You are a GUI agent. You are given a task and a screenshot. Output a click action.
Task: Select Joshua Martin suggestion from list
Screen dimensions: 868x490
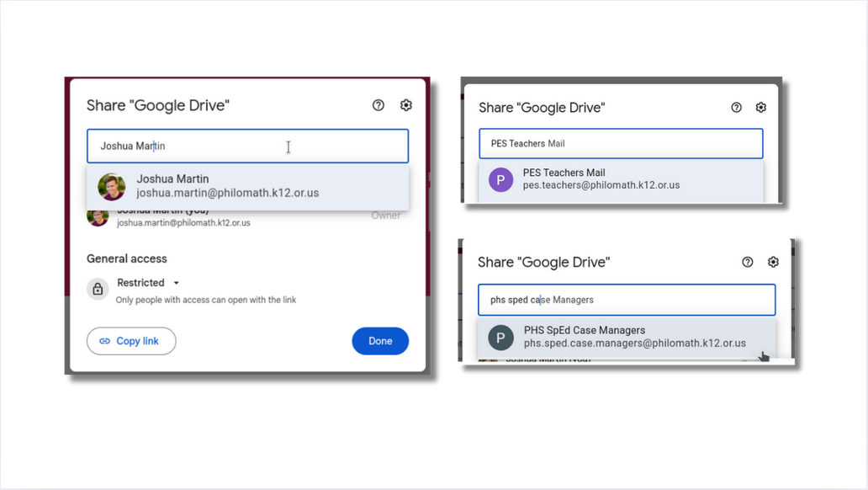(248, 186)
